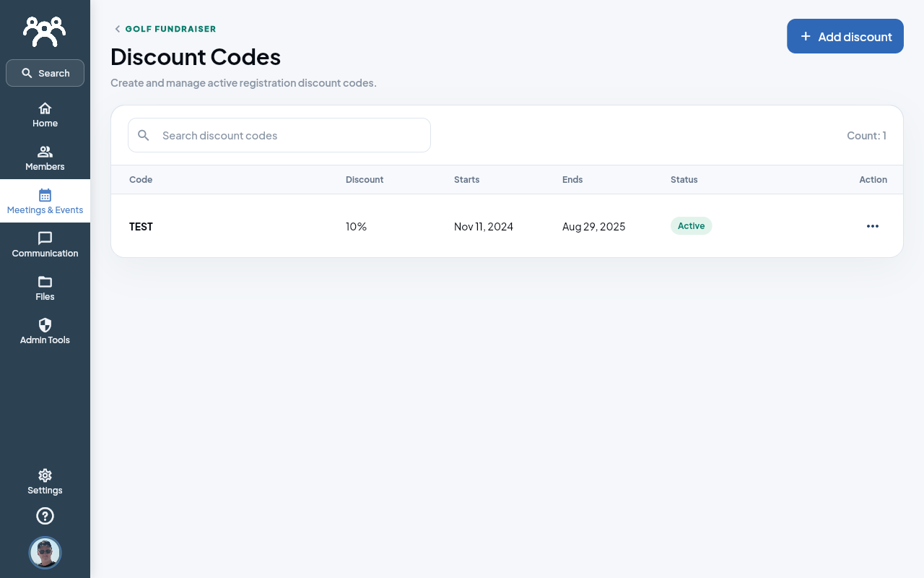Click the Status column header
The image size is (924, 578).
pyautogui.click(x=684, y=179)
